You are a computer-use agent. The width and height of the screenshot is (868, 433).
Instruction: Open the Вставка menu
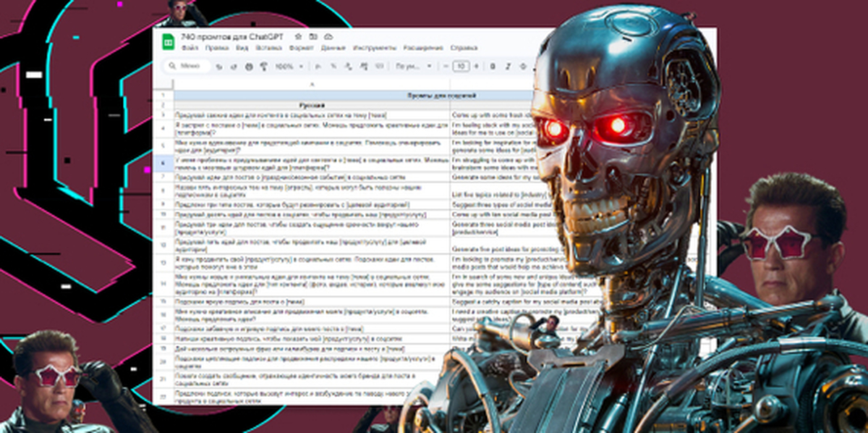[x=268, y=48]
